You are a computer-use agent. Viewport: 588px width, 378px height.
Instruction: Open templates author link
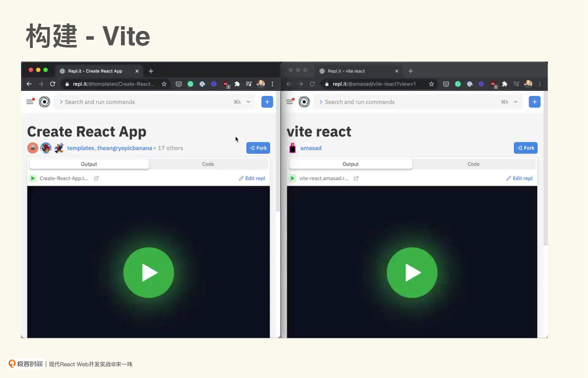pyautogui.click(x=81, y=148)
